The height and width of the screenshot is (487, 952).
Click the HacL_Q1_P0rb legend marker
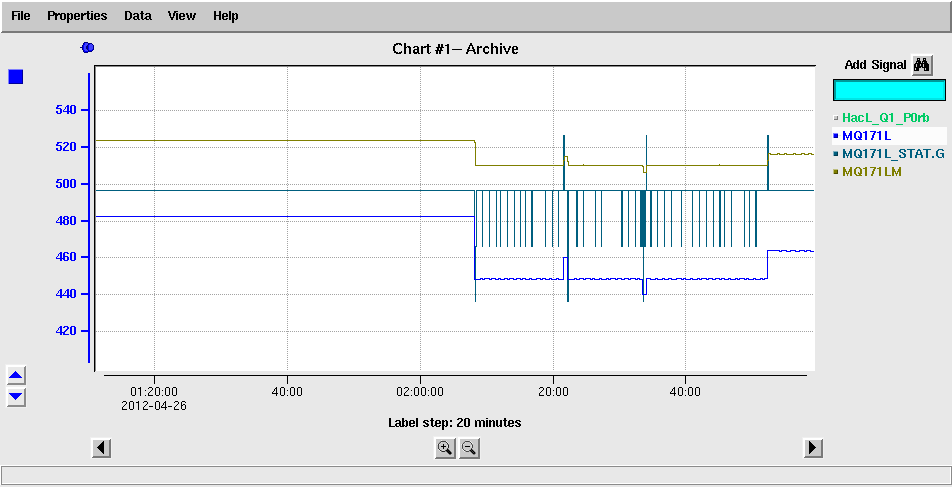click(836, 118)
